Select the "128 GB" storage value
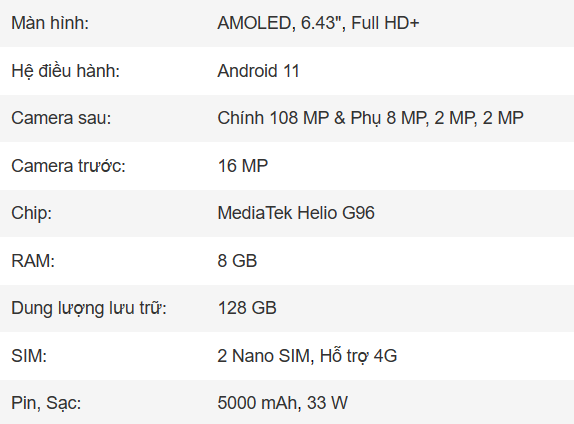Image resolution: width=574 pixels, height=424 pixels. [247, 308]
